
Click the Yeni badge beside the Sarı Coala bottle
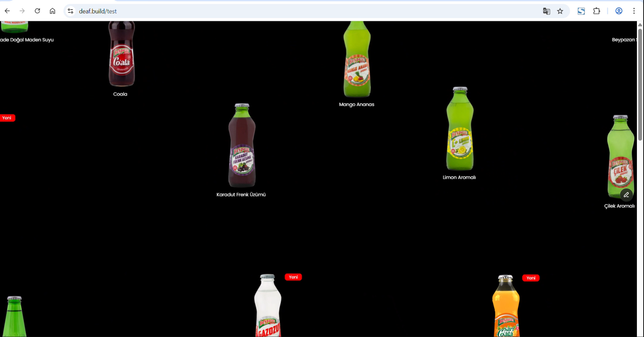point(531,278)
